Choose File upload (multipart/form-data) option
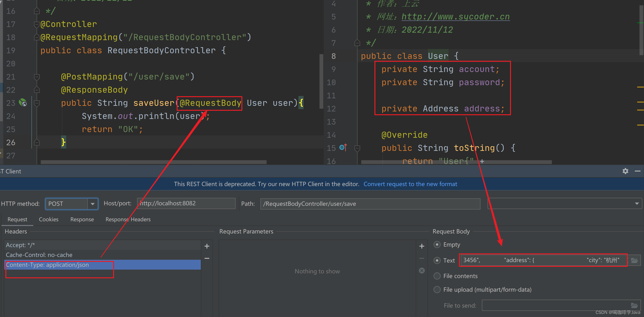 (437, 290)
